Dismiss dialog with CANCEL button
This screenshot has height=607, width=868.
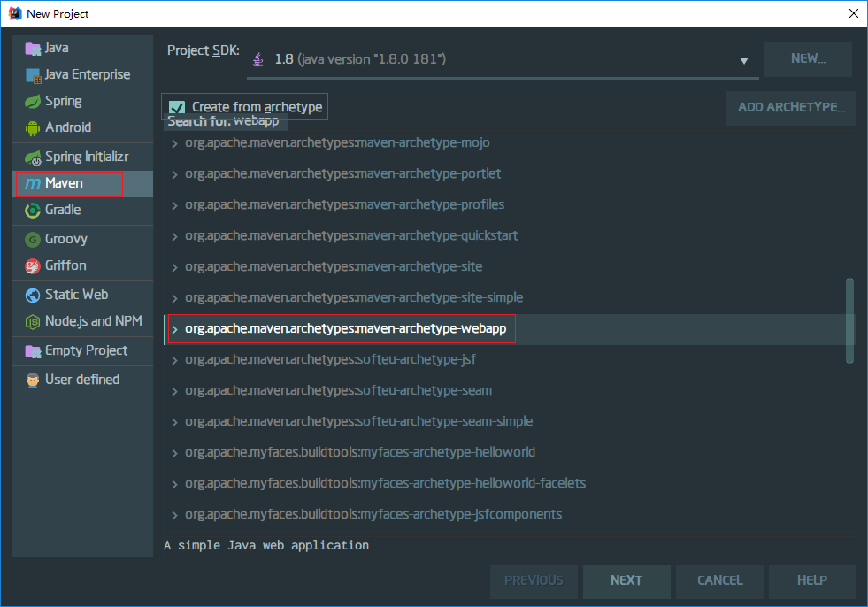click(719, 581)
